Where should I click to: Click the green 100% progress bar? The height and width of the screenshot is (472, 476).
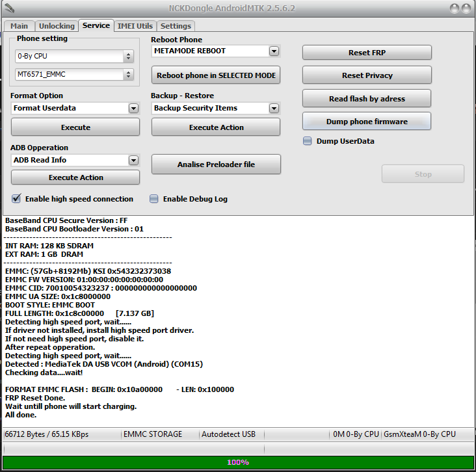[238, 462]
